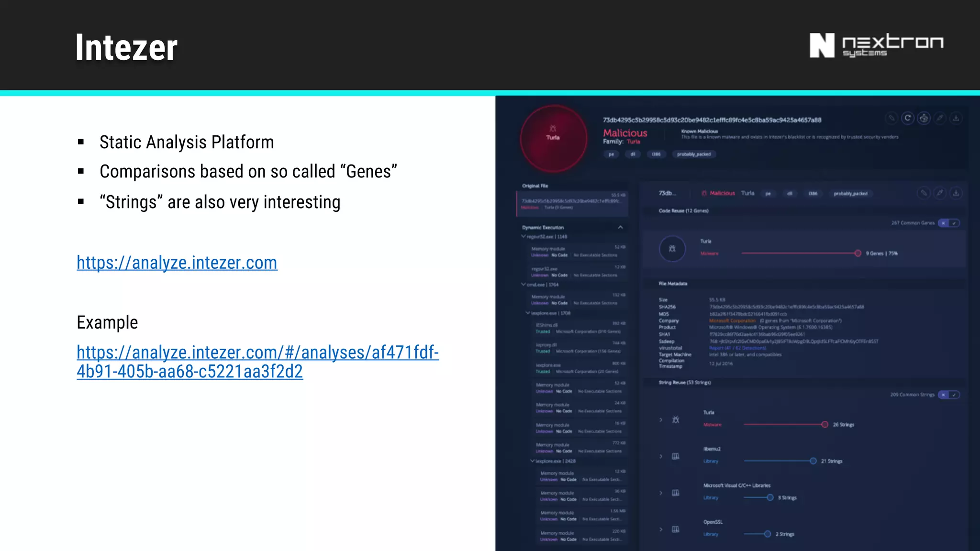Image resolution: width=980 pixels, height=551 pixels.
Task: Click the pe tag under Family Turla
Action: coord(611,154)
